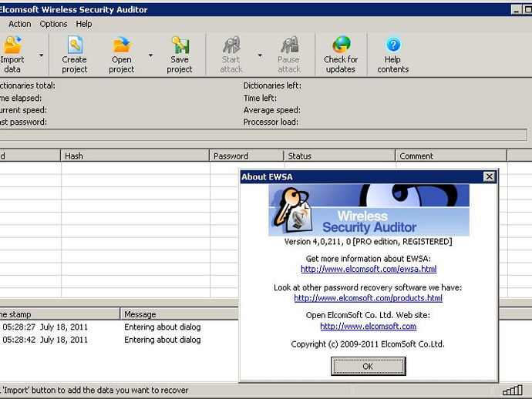
Task: Open the www.elcomsoft.com web site link
Action: pyautogui.click(x=368, y=326)
